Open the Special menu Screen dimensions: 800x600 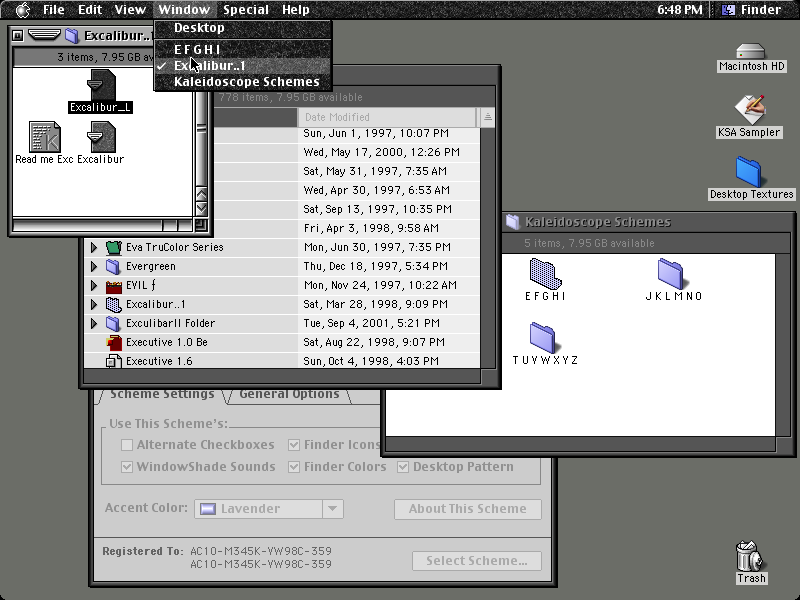[246, 10]
